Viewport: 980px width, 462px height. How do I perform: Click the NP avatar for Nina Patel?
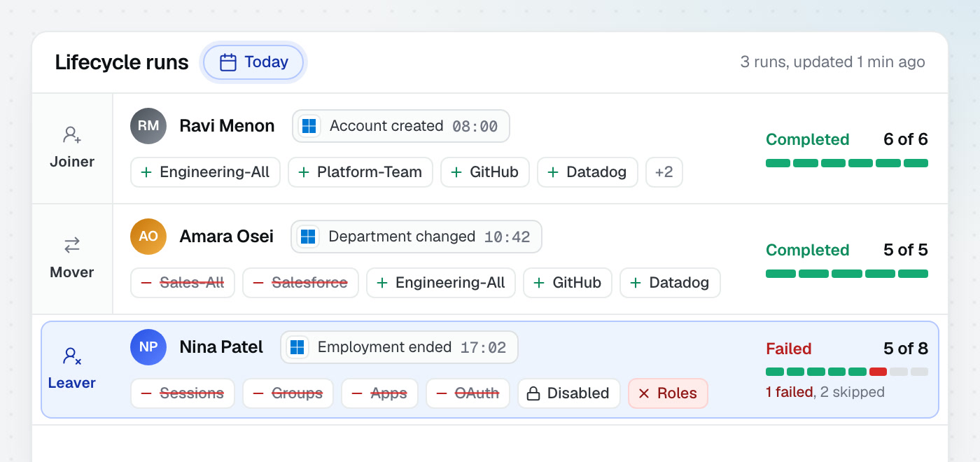click(148, 347)
